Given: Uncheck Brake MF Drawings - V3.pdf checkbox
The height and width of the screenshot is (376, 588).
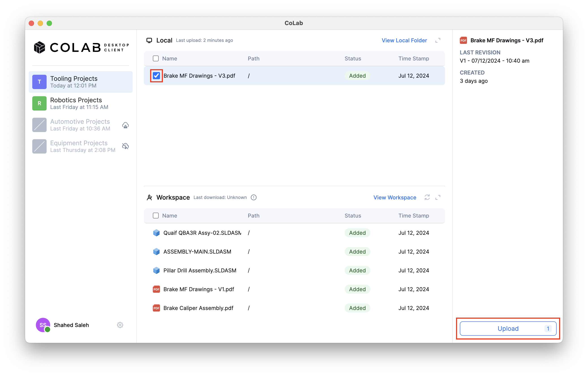Looking at the screenshot, I should 156,76.
